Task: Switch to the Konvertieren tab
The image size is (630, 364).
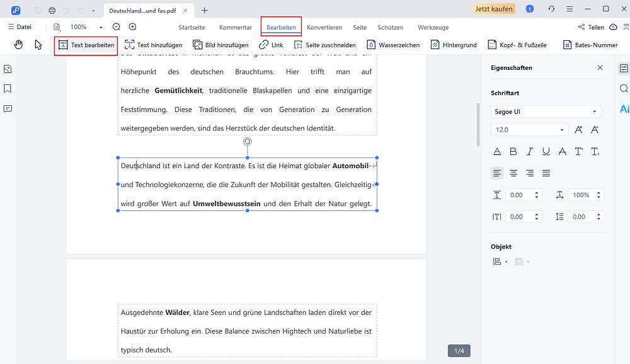Action: pos(324,27)
